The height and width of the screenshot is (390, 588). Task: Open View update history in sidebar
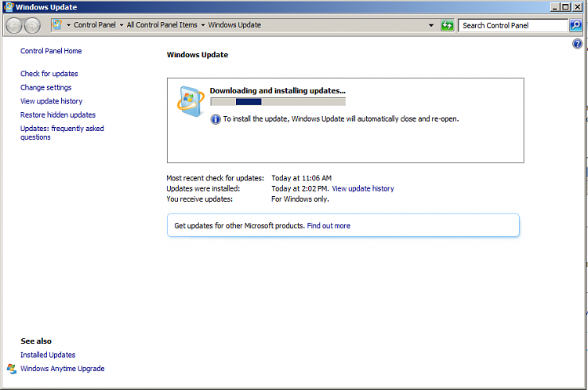coord(52,101)
